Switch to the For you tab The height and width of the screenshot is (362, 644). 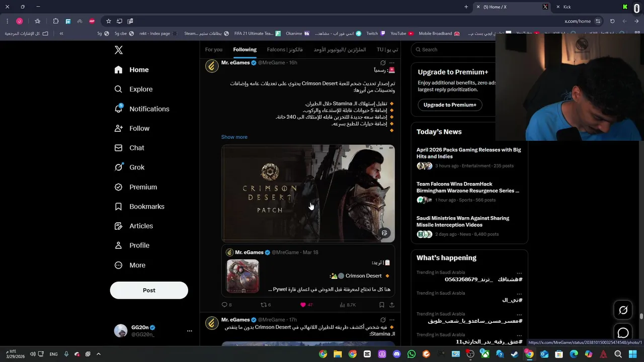(x=214, y=49)
